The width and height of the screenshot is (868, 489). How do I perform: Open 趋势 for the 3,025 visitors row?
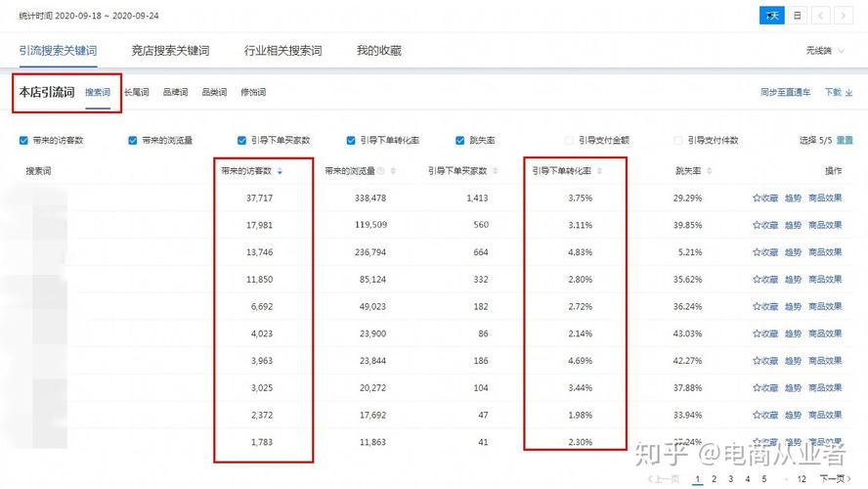pyautogui.click(x=793, y=387)
